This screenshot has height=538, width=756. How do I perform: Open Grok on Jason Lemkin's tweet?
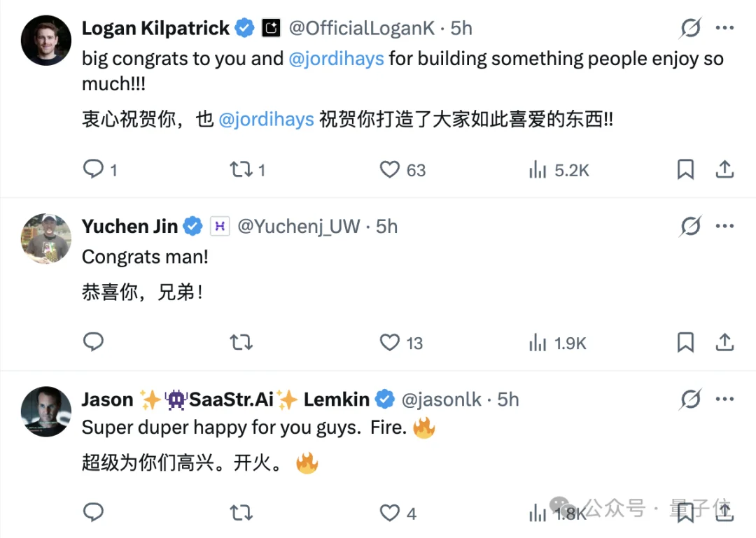click(690, 399)
